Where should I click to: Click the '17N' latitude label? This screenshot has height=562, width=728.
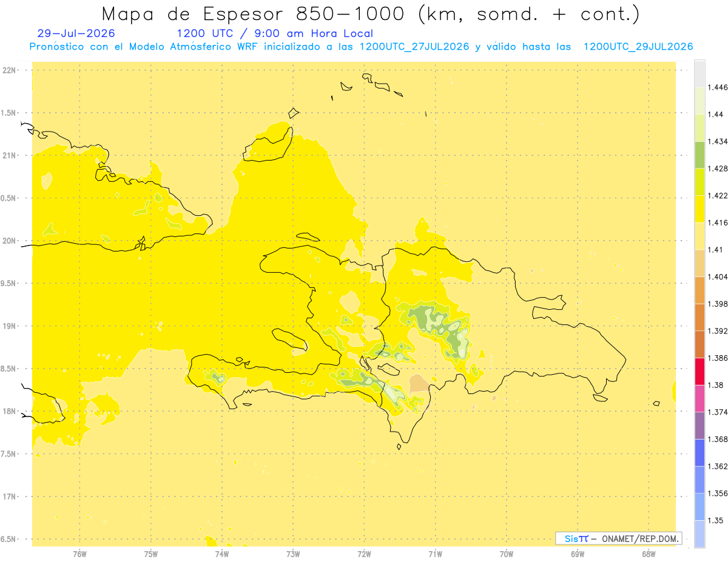coord(10,497)
